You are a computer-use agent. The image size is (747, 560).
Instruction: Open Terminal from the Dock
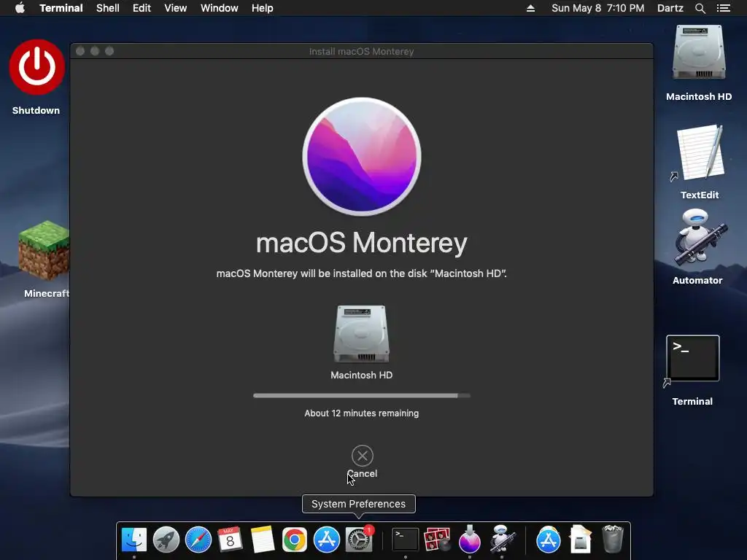pos(406,540)
